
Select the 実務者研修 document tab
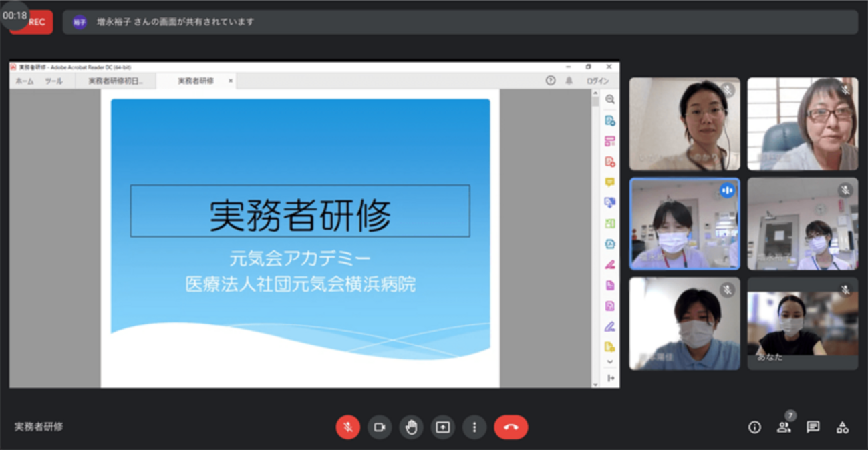point(196,81)
